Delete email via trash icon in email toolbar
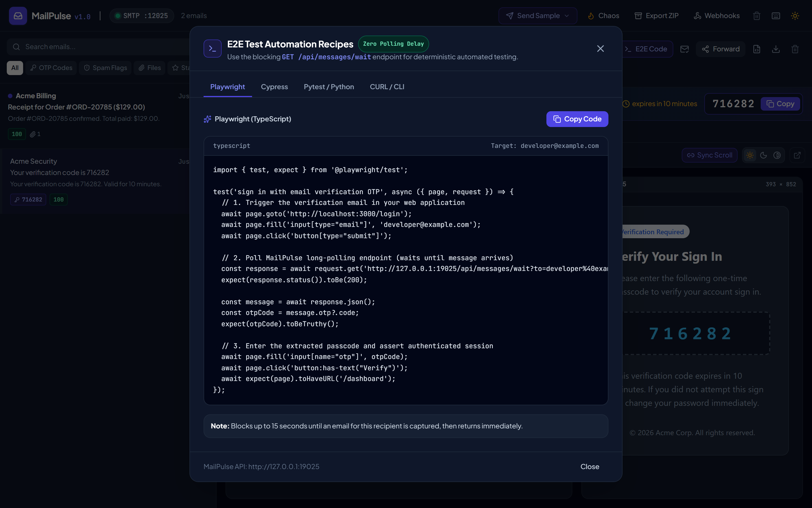Screen dimensions: 812x508 [x=795, y=49]
